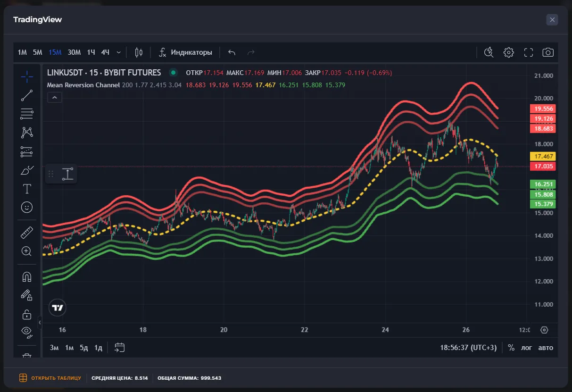The width and height of the screenshot is (572, 392).
Task: Take a chart snapshot with camera icon
Action: [x=547, y=52]
